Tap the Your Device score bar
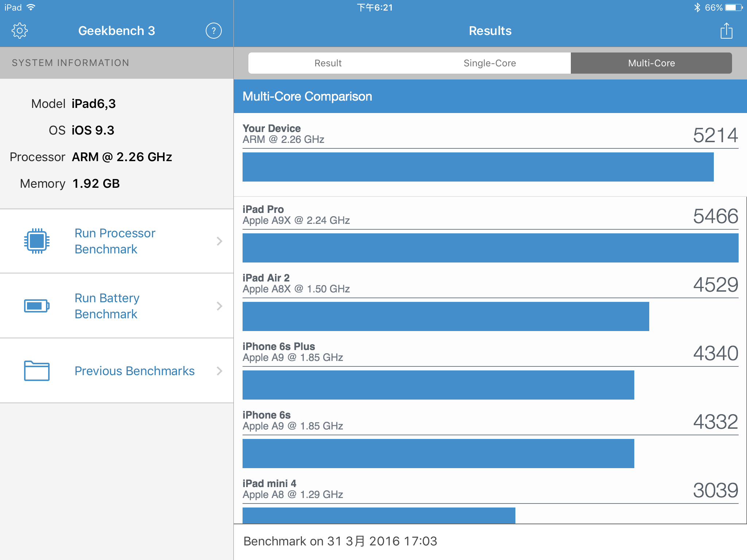Viewport: 747px width, 560px height. [x=478, y=167]
